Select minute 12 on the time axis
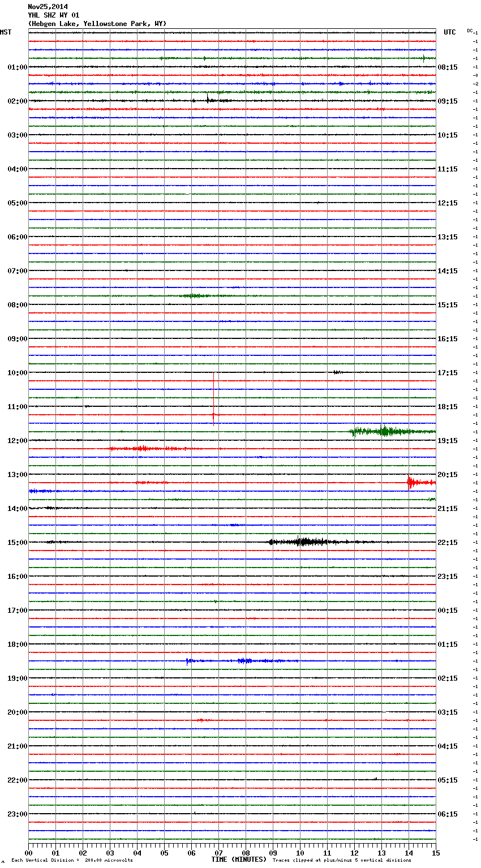This screenshot has width=481, height=868. [x=354, y=853]
